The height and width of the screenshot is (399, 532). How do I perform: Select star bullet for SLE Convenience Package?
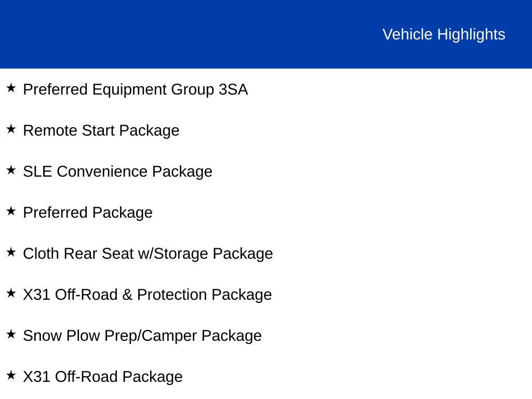point(11,170)
